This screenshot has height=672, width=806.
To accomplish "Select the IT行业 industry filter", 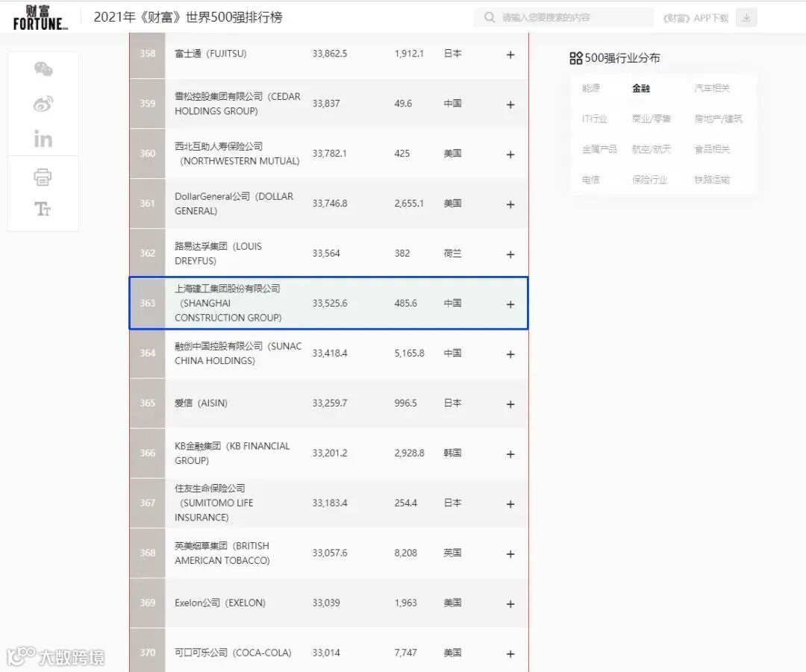I will click(595, 119).
